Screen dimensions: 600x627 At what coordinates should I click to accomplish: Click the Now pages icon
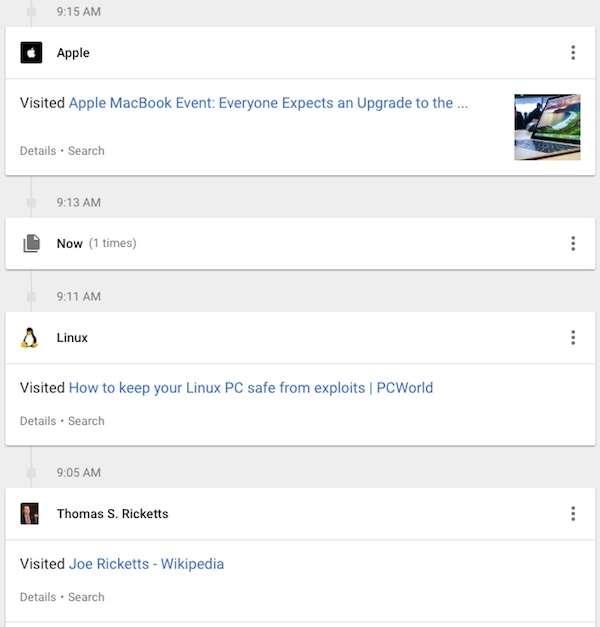click(x=31, y=243)
